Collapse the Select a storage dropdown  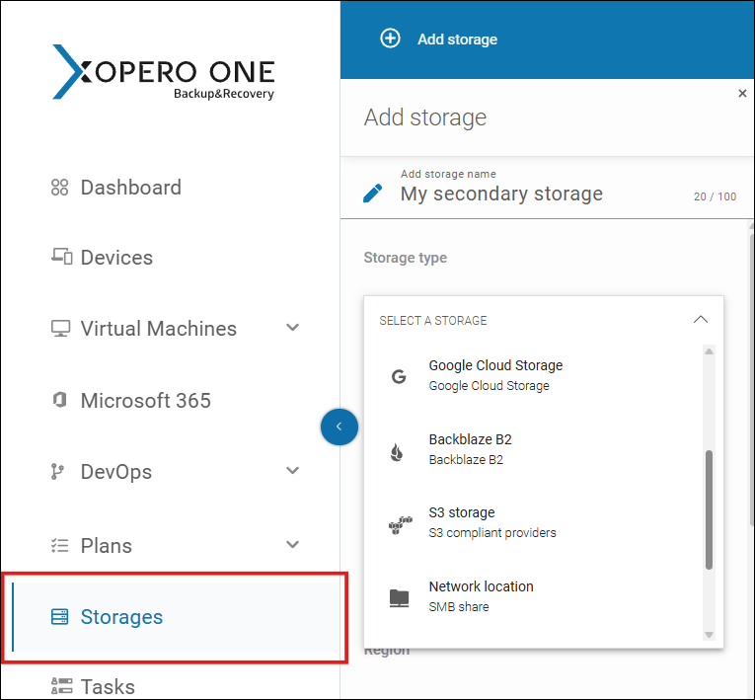(x=701, y=320)
